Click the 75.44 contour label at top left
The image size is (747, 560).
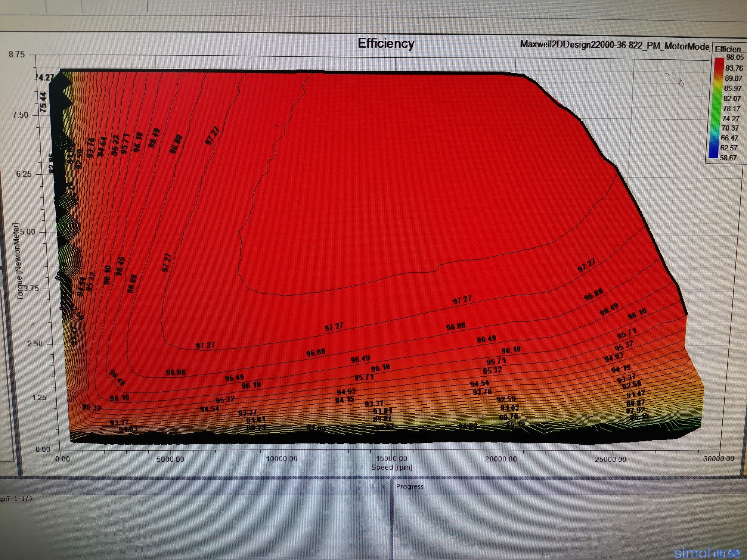(43, 102)
